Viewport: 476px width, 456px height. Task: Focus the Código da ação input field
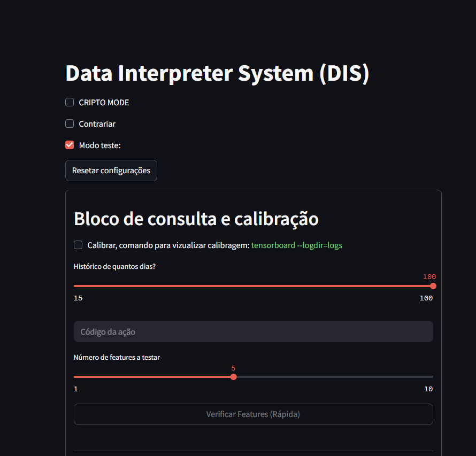coord(253,331)
